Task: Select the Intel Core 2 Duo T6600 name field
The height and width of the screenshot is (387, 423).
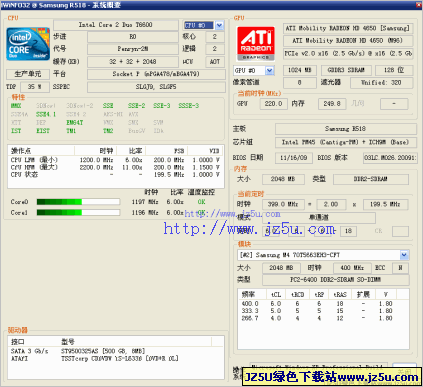Action: 116,25
